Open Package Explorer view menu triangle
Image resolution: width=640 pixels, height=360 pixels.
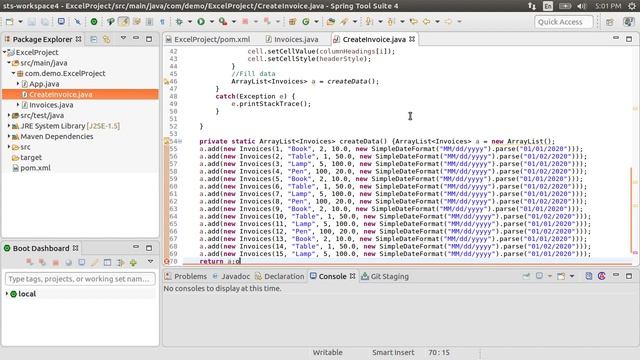(x=123, y=38)
